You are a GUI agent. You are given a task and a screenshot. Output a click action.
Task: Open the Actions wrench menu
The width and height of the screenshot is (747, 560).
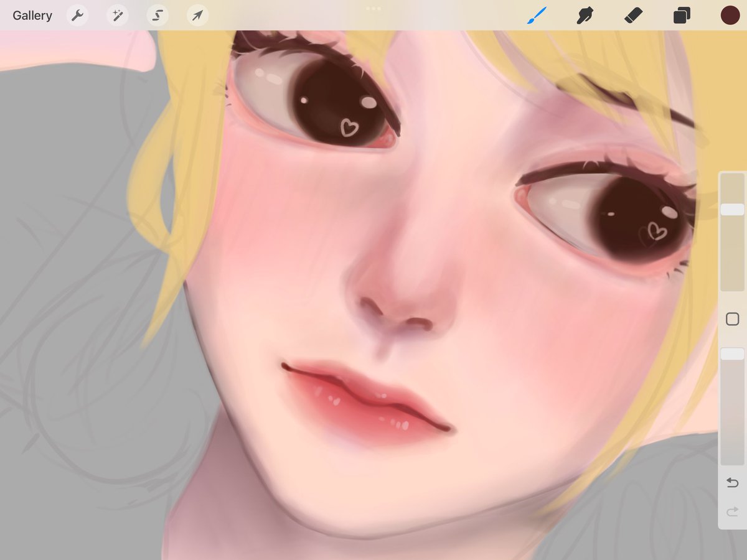click(77, 16)
